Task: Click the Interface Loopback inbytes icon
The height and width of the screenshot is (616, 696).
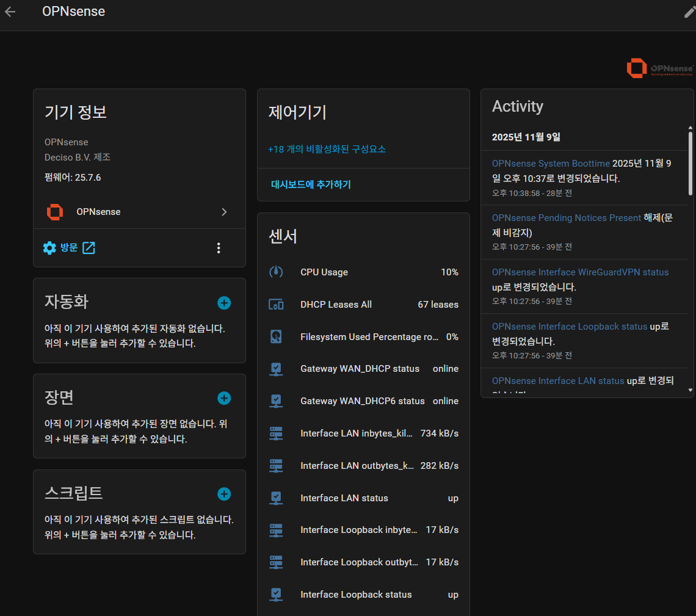Action: click(x=276, y=531)
